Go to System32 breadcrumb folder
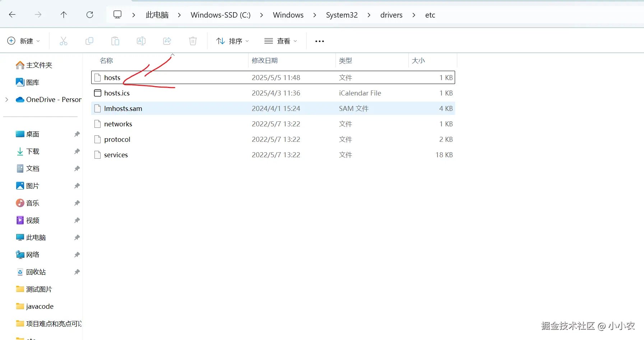The height and width of the screenshot is (340, 644). coord(342,15)
